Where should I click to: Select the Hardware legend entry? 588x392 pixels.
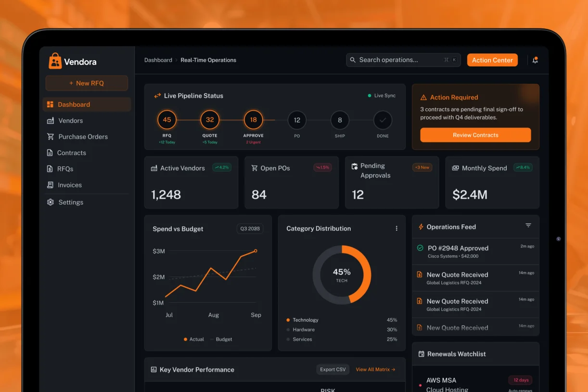342,330
